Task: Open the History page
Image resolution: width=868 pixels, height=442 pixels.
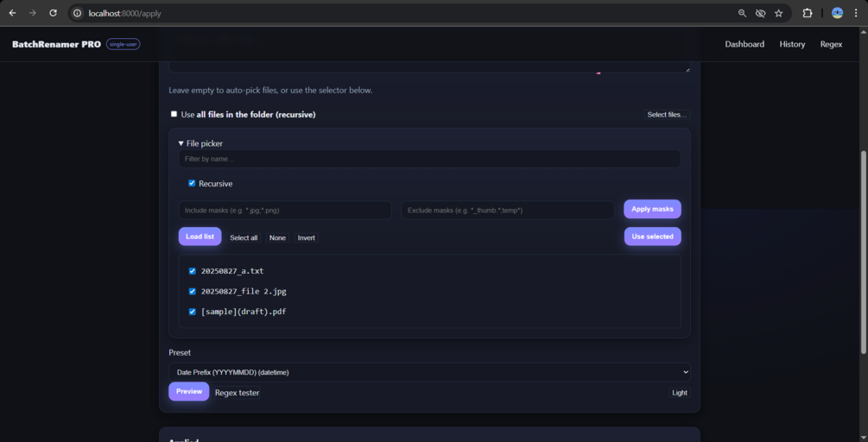Action: pos(792,44)
